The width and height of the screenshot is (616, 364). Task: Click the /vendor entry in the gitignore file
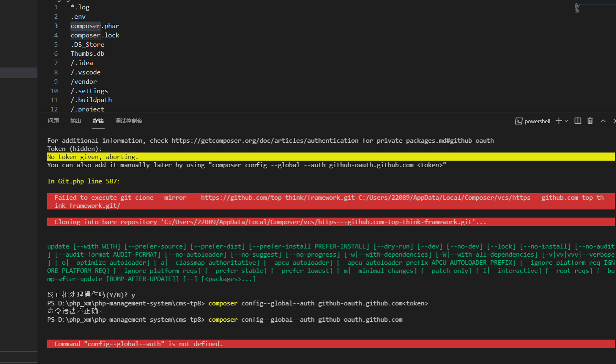click(83, 81)
